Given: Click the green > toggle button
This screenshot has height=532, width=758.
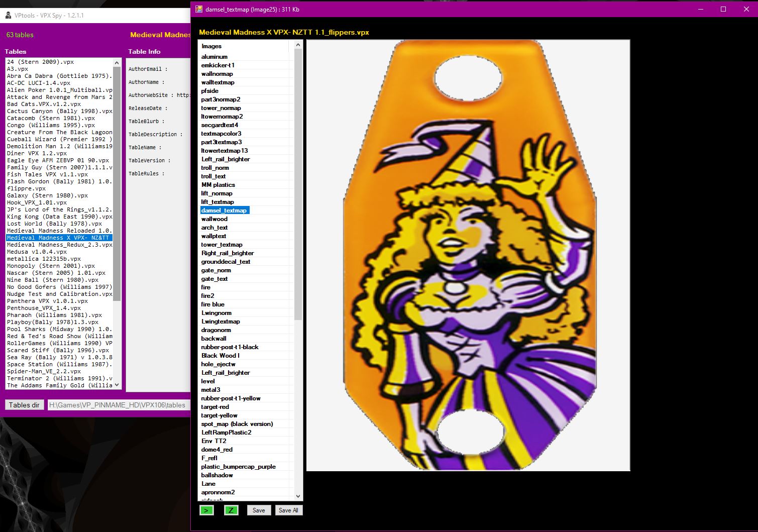Looking at the screenshot, I should [x=206, y=510].
